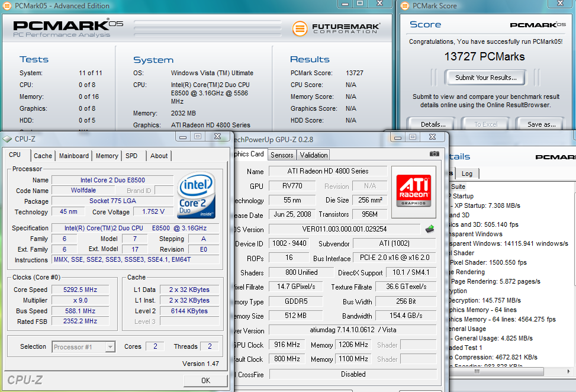Click the scroll right arrow in Details list
The width and height of the screenshot is (576, 392).
(569, 371)
